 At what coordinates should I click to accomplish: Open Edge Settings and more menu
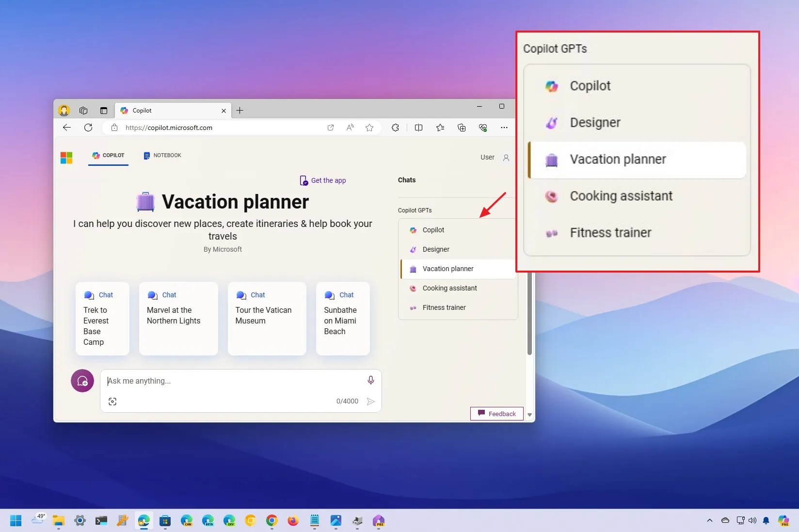(504, 128)
